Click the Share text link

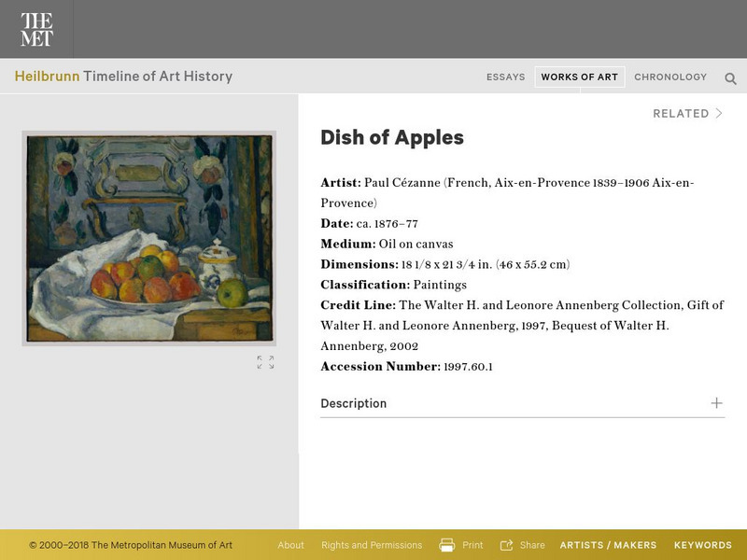tap(532, 545)
